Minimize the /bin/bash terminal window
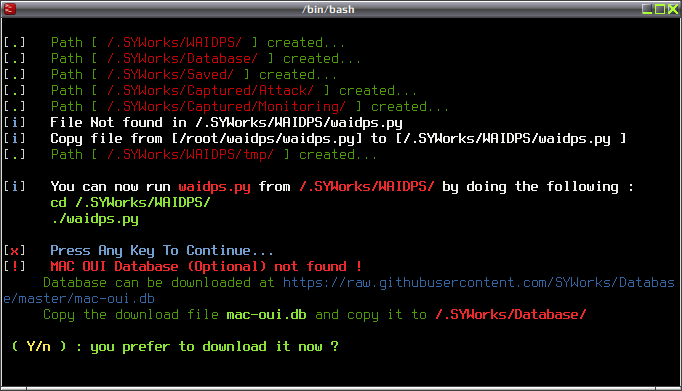Screen dimensions: 682x391 [x=647, y=9]
